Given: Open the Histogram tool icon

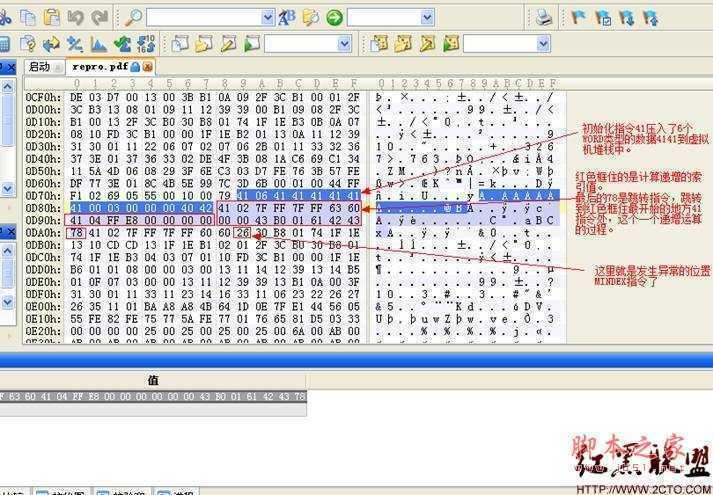Looking at the screenshot, I should pos(99,44).
